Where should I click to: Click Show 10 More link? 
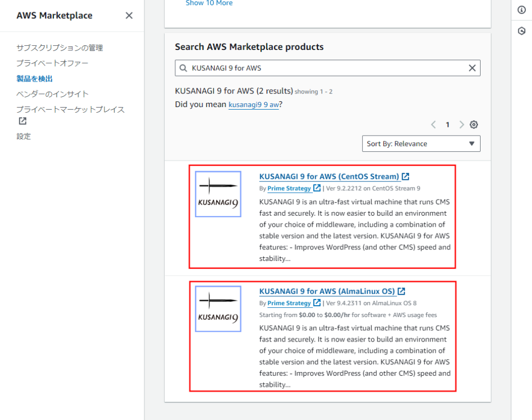coord(209,3)
